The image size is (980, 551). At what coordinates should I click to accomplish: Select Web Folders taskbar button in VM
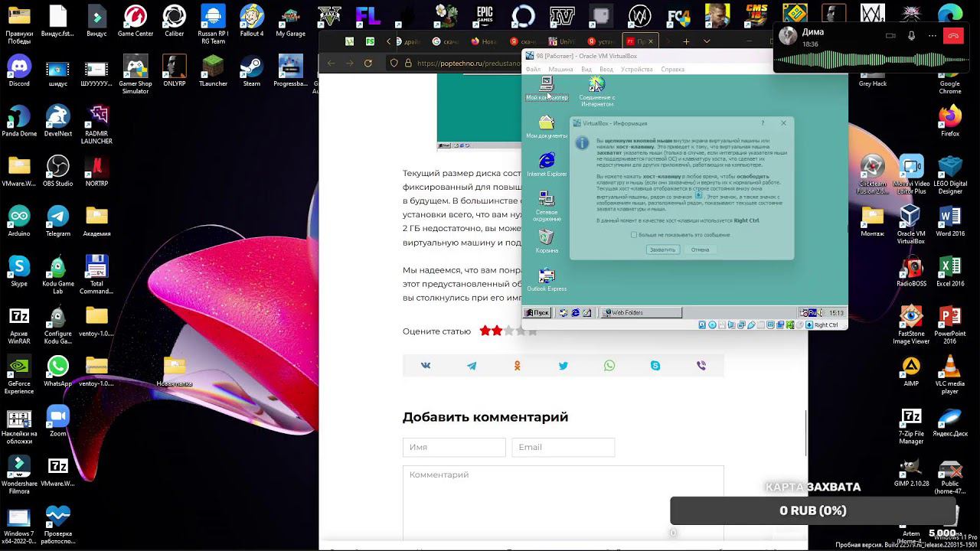point(641,312)
